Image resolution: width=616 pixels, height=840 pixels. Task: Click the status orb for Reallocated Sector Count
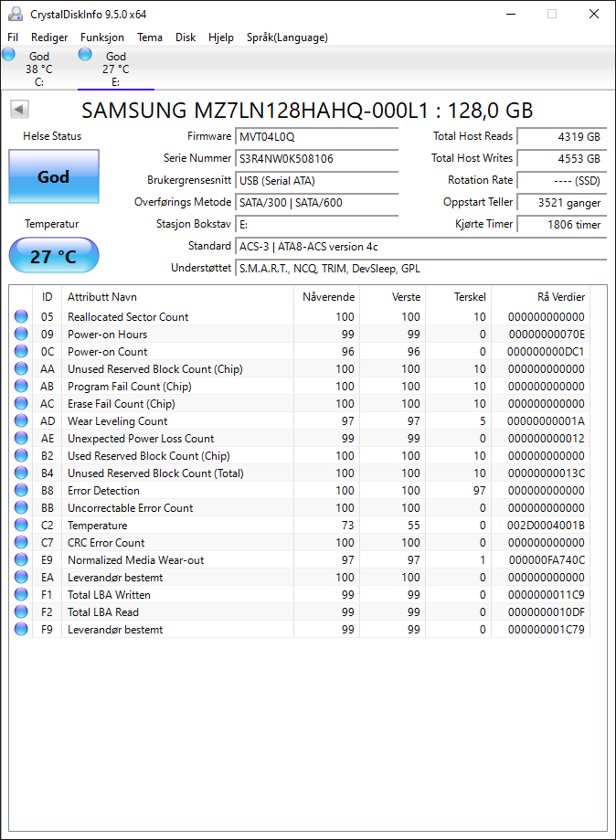pos(21,316)
